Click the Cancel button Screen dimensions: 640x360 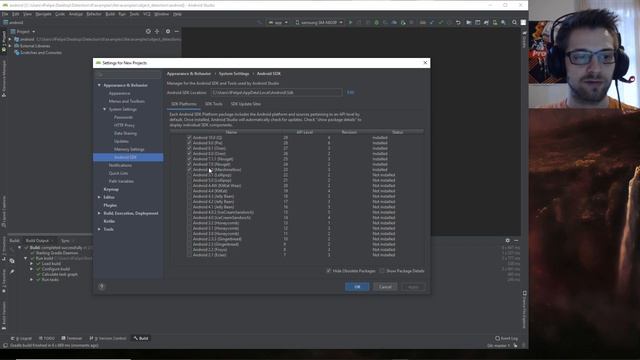(x=385, y=287)
